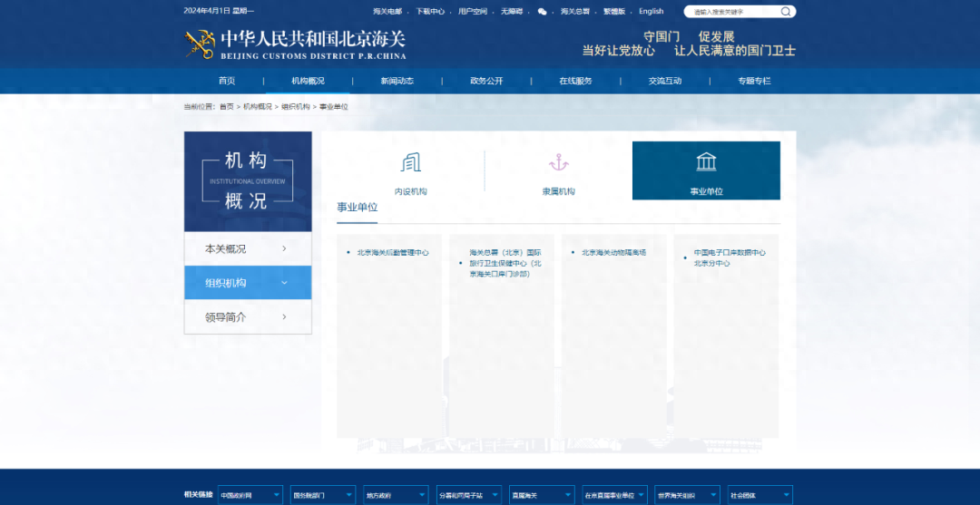The width and height of the screenshot is (980, 505).
Task: Click the Beijing Customs emblem logo
Action: click(200, 44)
